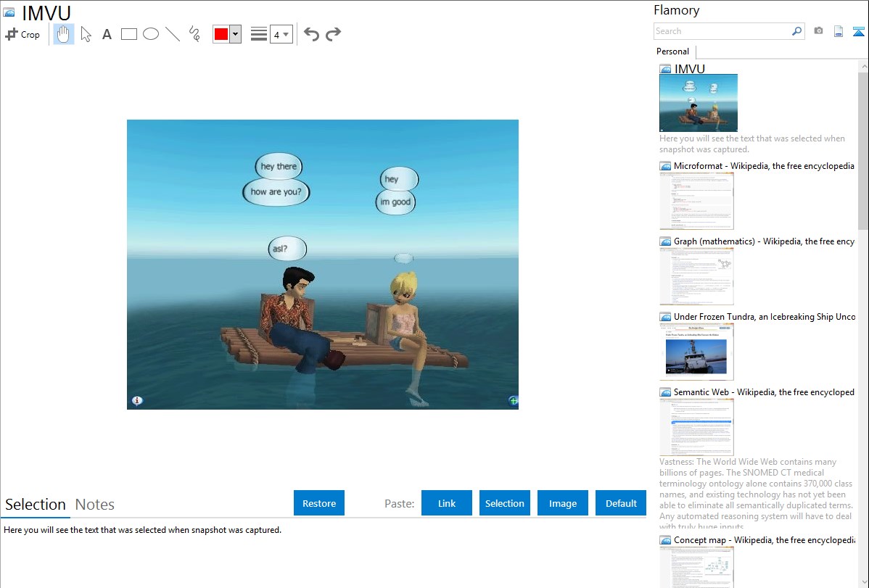Open the Personal tab
This screenshot has height=588, width=869.
672,51
